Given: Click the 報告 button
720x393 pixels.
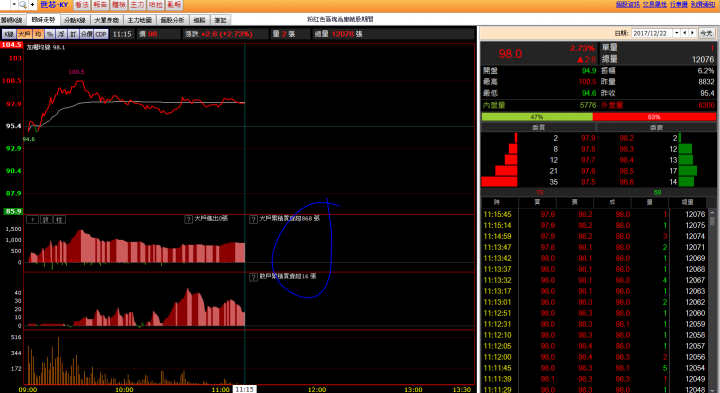Looking at the screenshot, I should coord(100,5).
